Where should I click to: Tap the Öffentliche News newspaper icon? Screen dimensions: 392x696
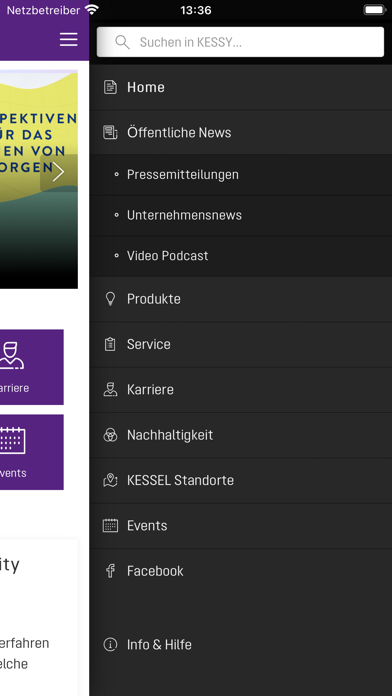point(110,132)
